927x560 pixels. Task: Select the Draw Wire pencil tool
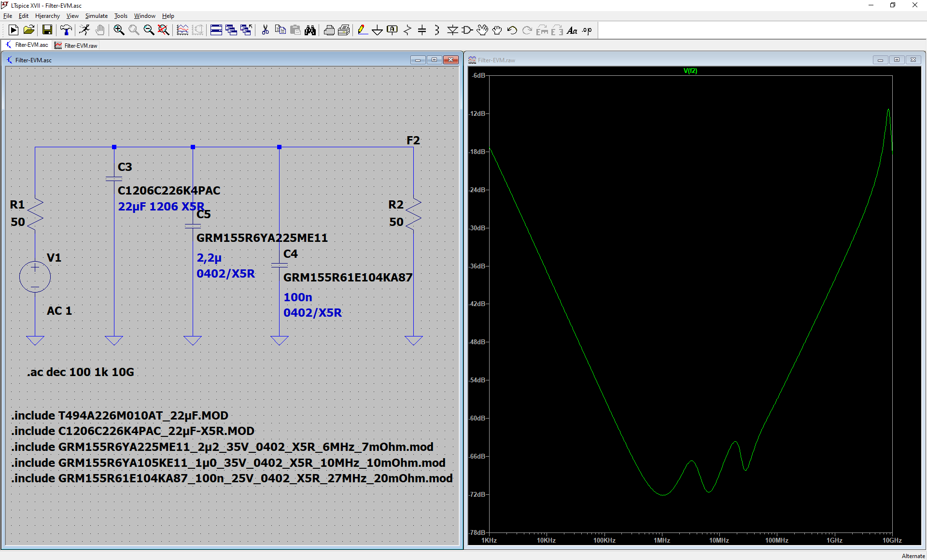362,30
